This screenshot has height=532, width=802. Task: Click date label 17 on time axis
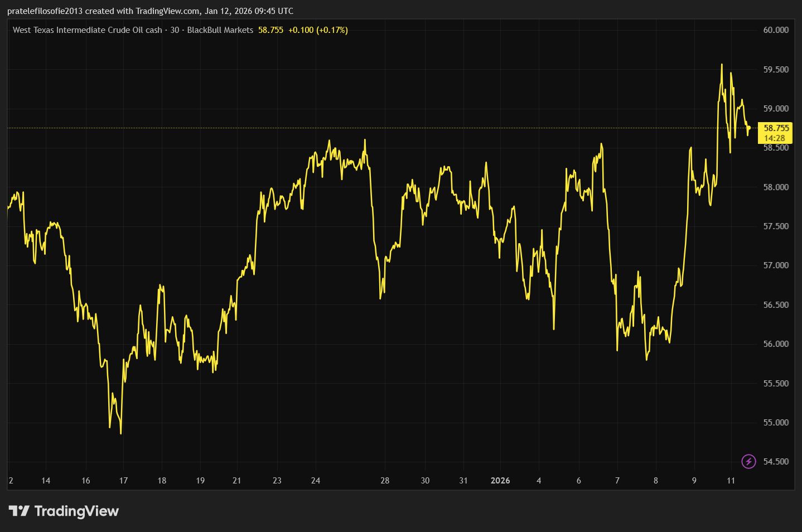click(123, 481)
